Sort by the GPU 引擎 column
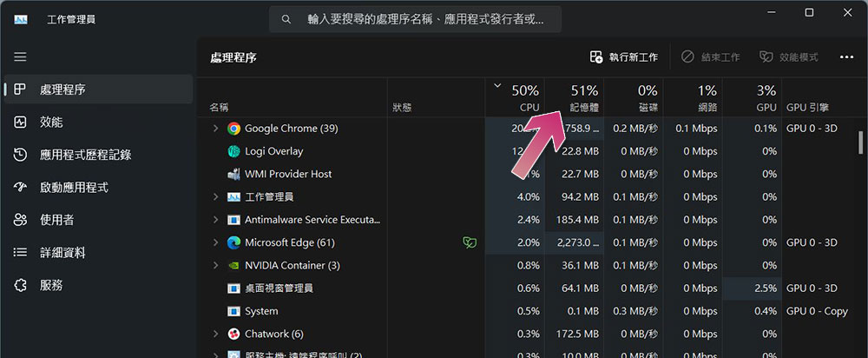868x358 pixels. coord(819,98)
